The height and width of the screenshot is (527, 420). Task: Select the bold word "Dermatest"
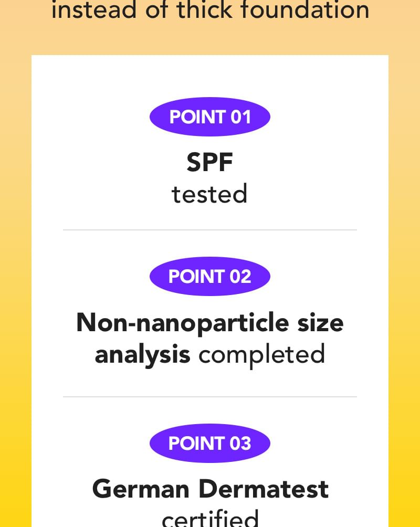263,489
